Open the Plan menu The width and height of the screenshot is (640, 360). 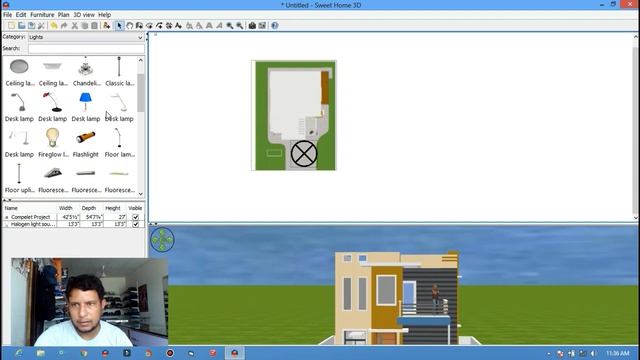point(63,15)
